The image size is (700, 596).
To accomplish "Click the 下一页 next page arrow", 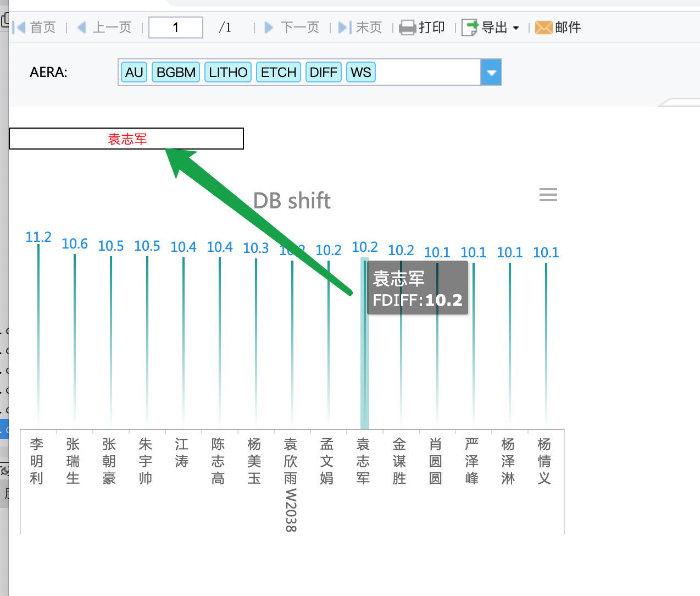I will coord(269,27).
